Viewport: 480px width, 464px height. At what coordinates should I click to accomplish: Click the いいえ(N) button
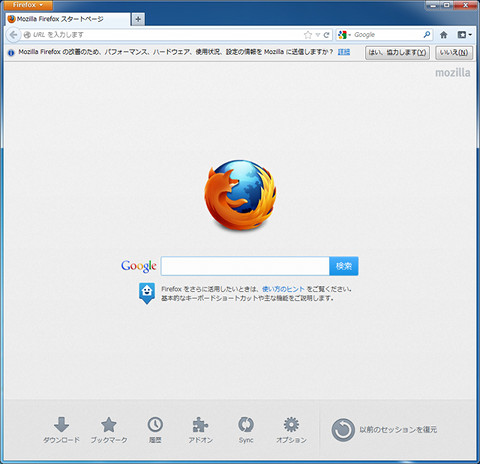[x=454, y=53]
